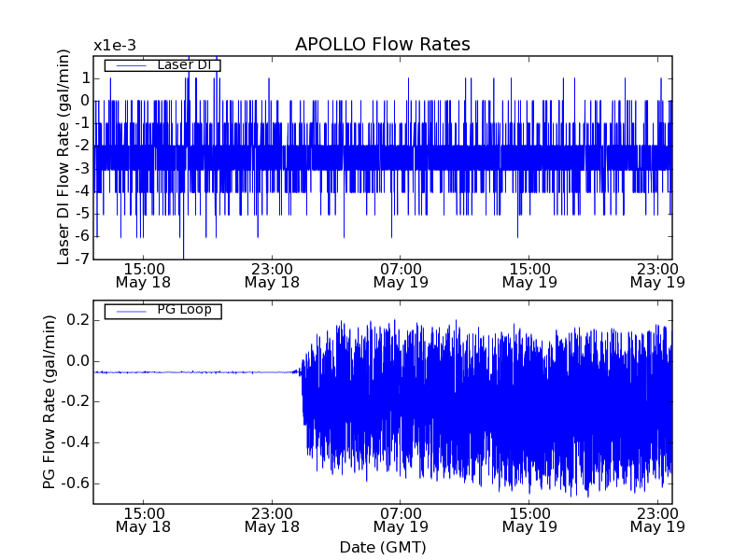Click the Laser DI Flow Rate y-axis label
Viewport: 747px width, 560px height.
[63, 155]
